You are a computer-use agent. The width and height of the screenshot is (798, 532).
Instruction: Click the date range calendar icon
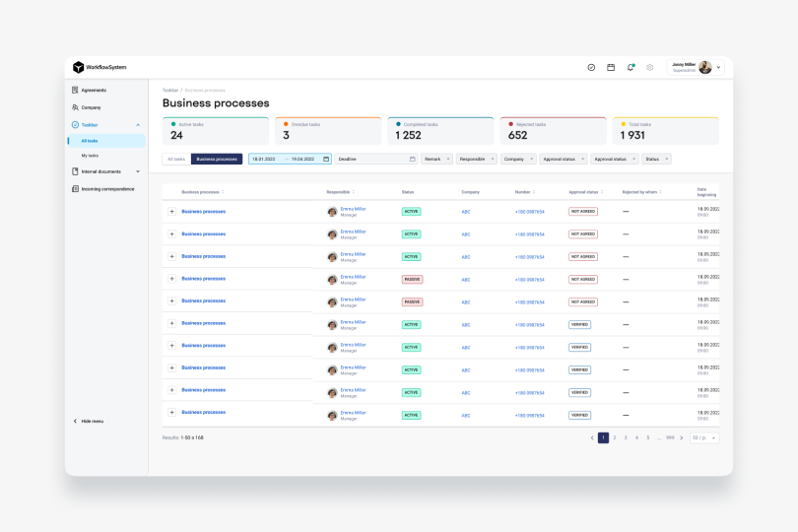(326, 159)
